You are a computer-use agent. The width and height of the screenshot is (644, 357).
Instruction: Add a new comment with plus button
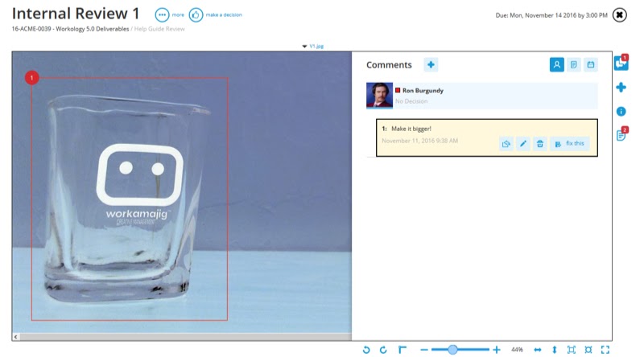click(431, 64)
